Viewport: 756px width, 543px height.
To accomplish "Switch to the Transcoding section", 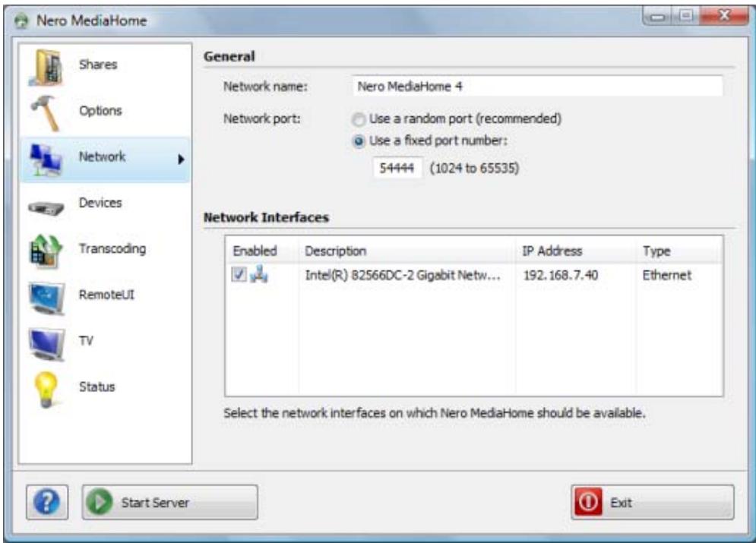I will click(x=112, y=249).
